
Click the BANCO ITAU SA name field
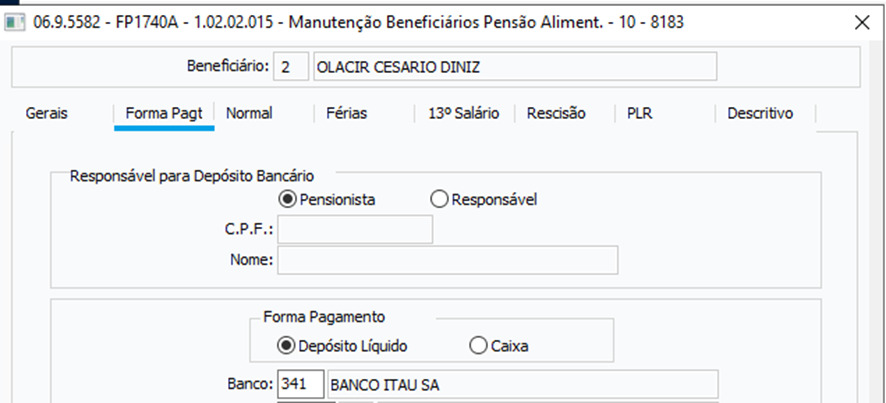(x=522, y=384)
